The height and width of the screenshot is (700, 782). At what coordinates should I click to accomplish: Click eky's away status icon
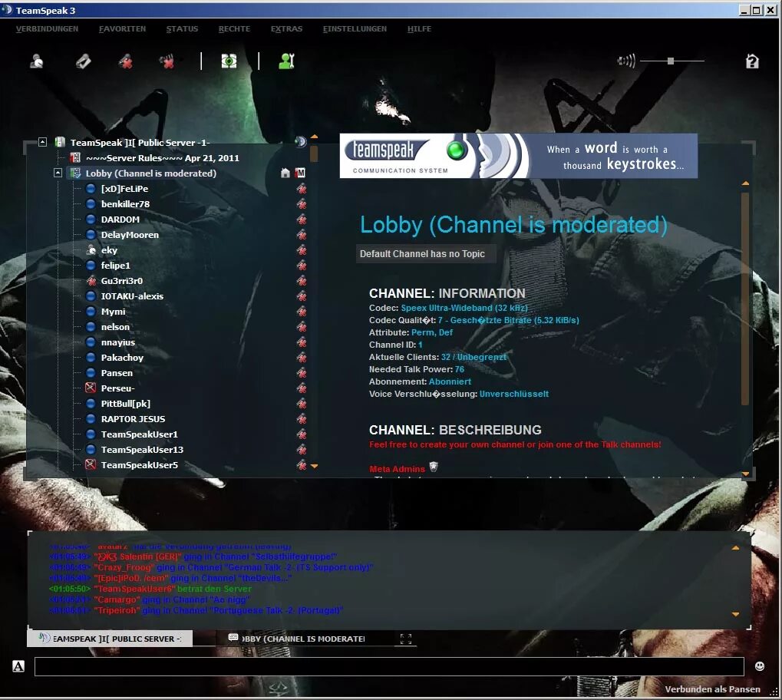[x=91, y=250]
